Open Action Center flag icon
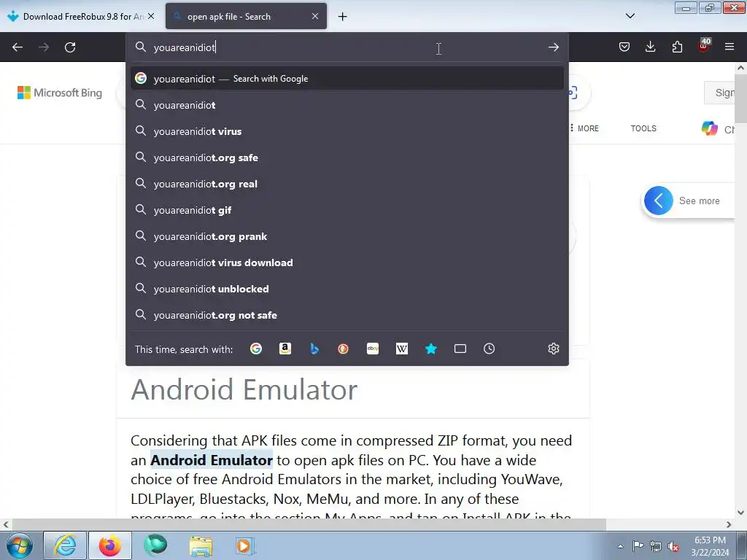Image resolution: width=747 pixels, height=560 pixels. point(638,546)
